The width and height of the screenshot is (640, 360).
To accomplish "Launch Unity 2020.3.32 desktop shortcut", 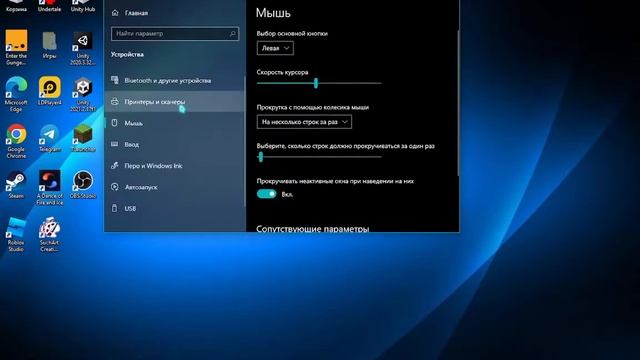I will 82,48.
